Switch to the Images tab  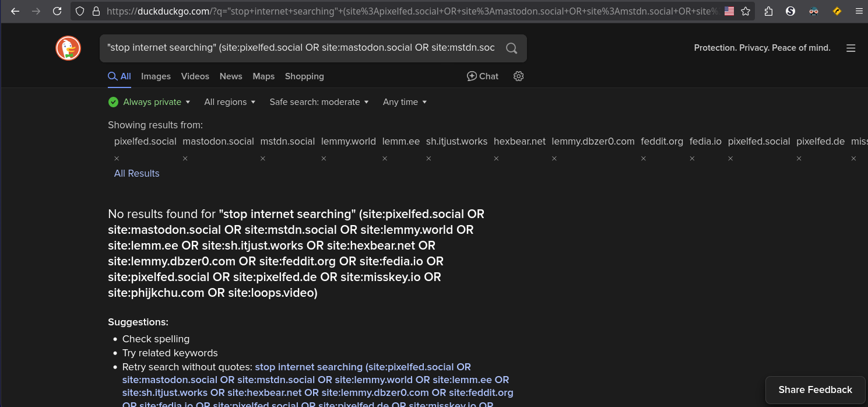(x=156, y=76)
